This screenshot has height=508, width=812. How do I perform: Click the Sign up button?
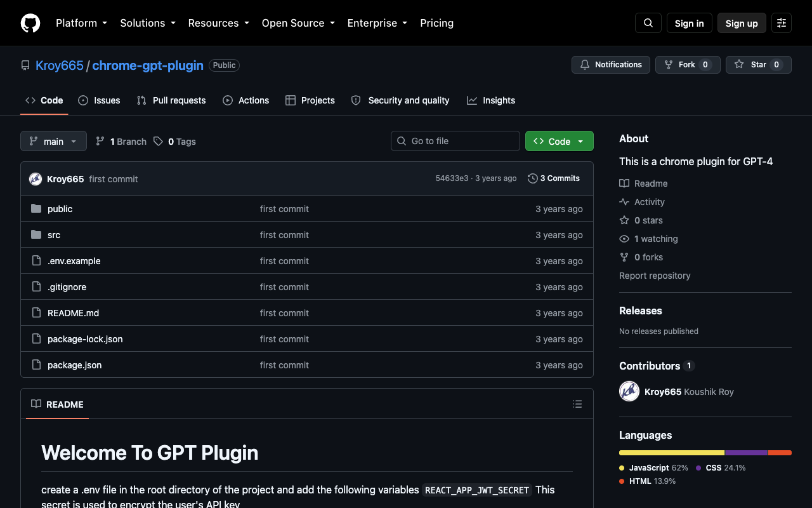(x=742, y=23)
